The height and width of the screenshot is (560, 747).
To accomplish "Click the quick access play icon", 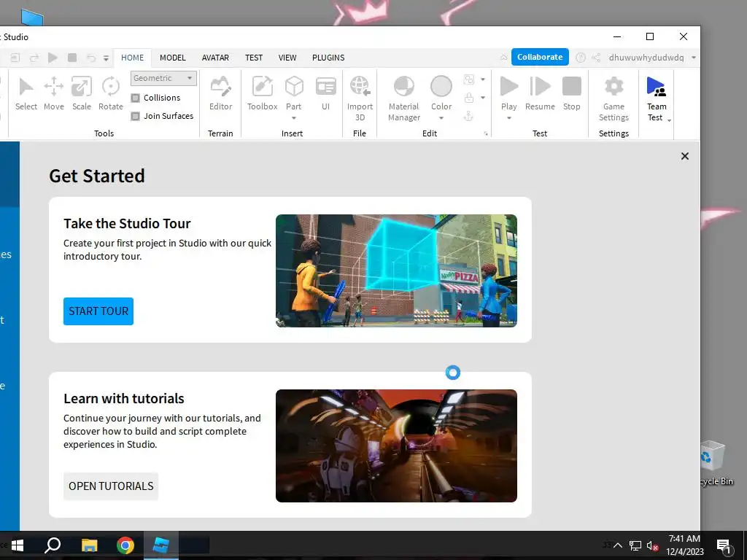I will point(53,58).
